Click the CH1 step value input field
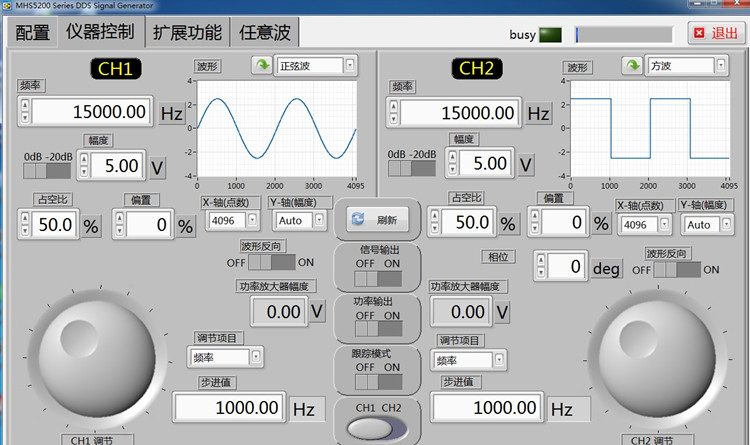This screenshot has width=750, height=445. (230, 407)
